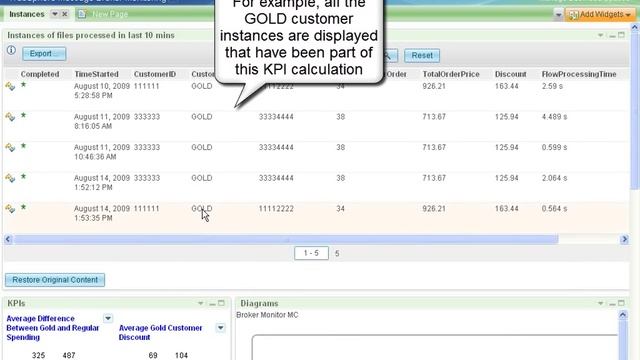
Task: Click total page count 5 next to range
Action: [337, 253]
